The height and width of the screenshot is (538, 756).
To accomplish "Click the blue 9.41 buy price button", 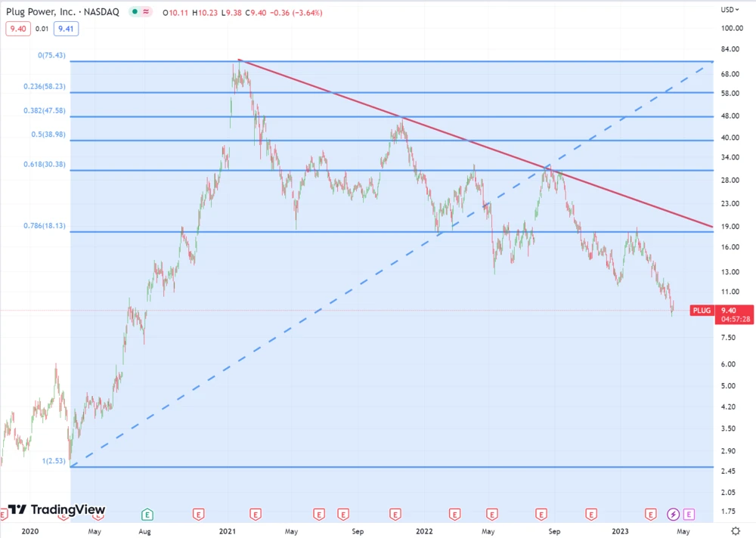I will tap(66, 29).
